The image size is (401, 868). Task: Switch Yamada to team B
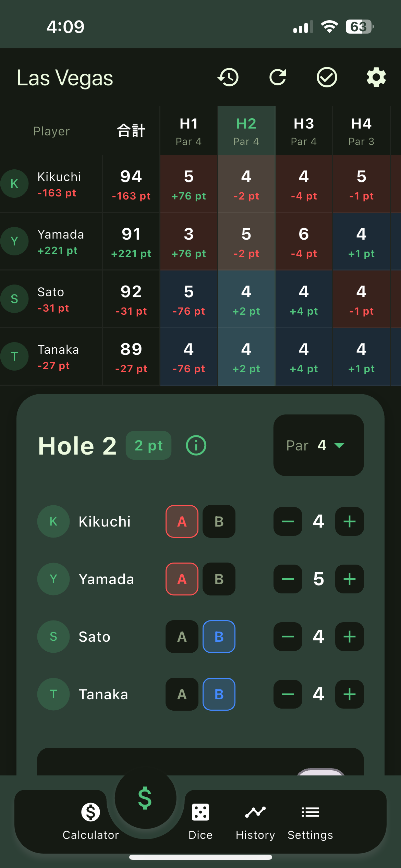tap(219, 579)
